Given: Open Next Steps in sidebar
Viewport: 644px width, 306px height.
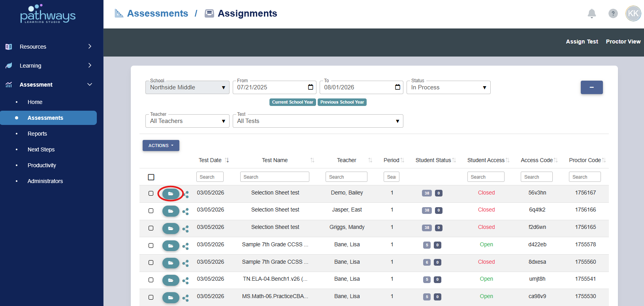Looking at the screenshot, I should 41,149.
